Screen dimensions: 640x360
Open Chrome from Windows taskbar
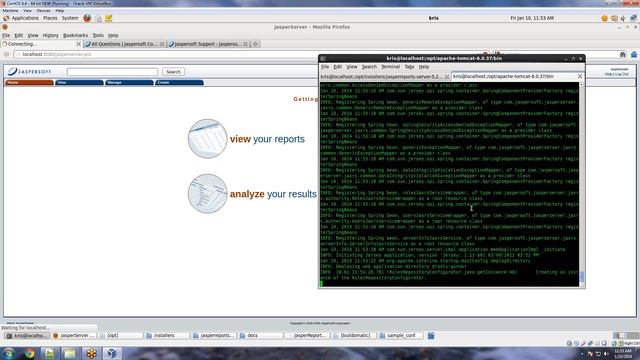pos(29,353)
